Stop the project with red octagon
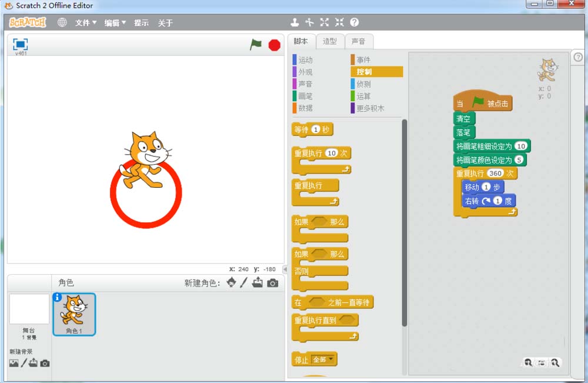Image resolution: width=588 pixels, height=383 pixels. click(275, 45)
